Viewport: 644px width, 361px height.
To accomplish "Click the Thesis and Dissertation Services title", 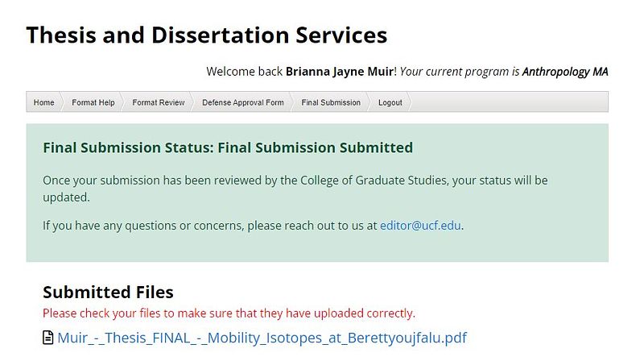I will (x=206, y=35).
